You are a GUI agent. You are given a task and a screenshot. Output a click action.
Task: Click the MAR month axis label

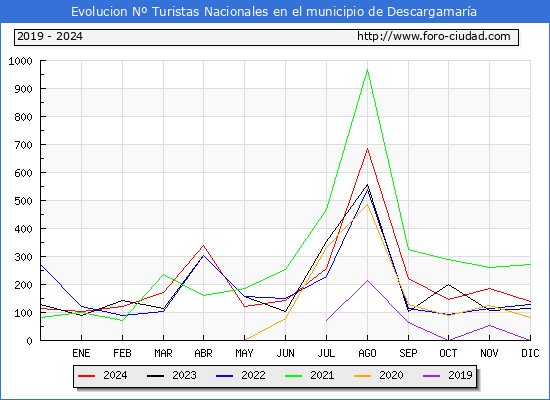(x=163, y=353)
